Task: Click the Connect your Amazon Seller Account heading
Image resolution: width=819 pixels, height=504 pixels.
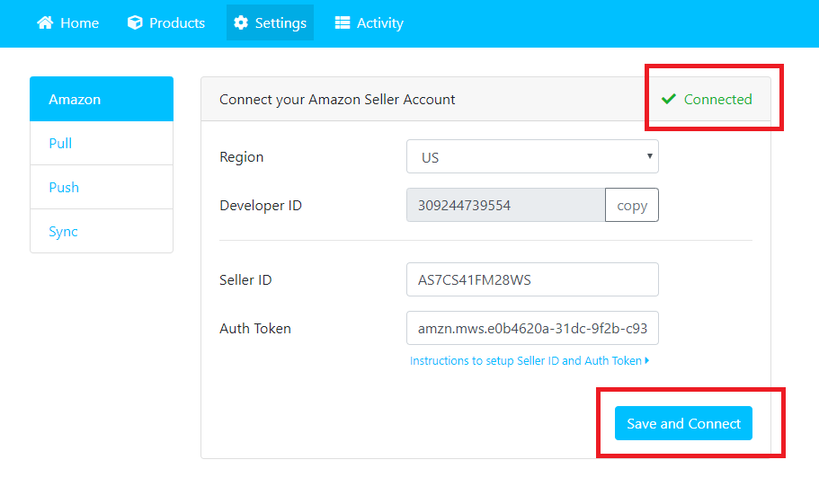Action: (x=337, y=100)
